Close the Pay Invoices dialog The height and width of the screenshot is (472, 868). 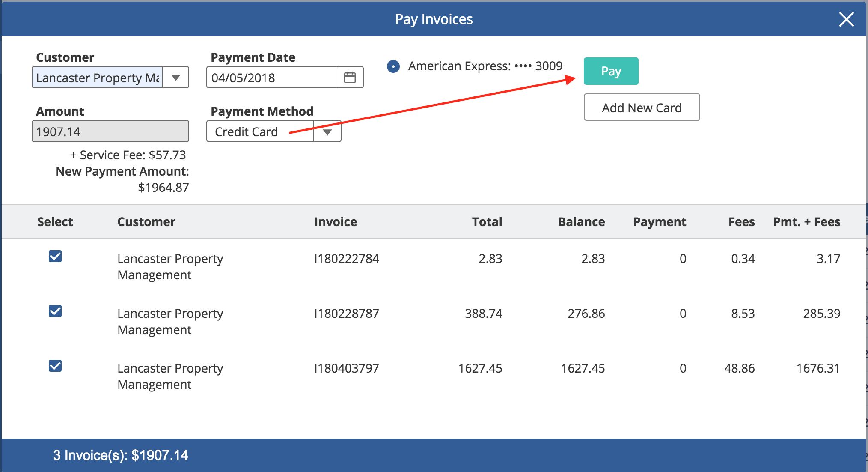tap(846, 19)
